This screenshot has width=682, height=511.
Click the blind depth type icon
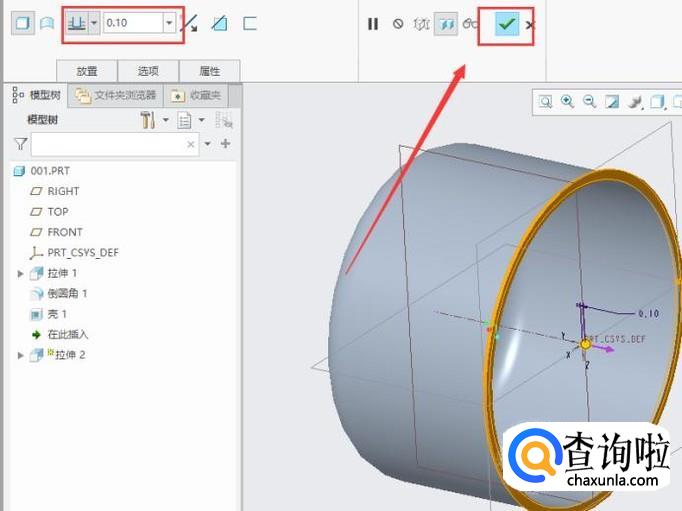tap(77, 23)
